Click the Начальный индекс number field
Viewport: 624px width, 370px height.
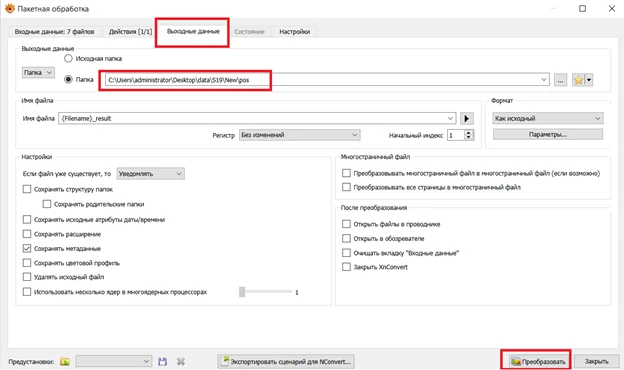[456, 135]
